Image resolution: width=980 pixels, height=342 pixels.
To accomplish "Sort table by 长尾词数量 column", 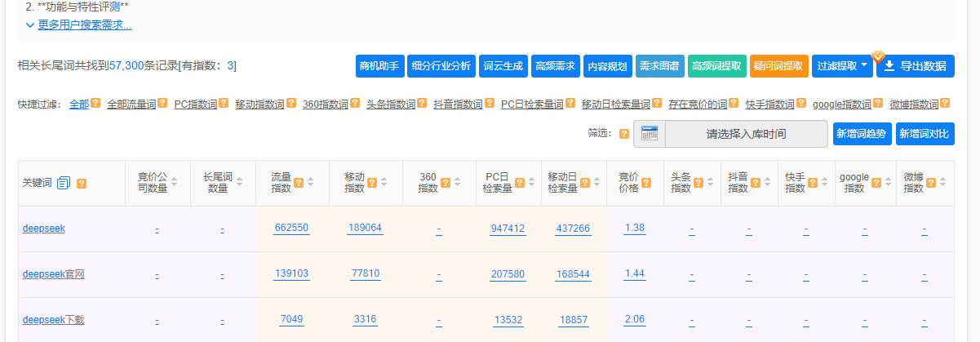I will pyautogui.click(x=242, y=183).
